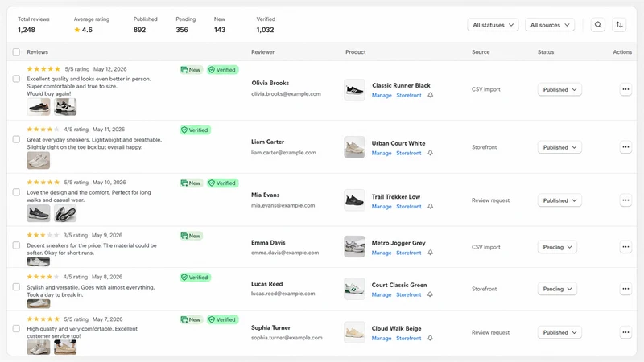
Task: Click bell icon for Classic Runner Black
Action: (x=430, y=95)
